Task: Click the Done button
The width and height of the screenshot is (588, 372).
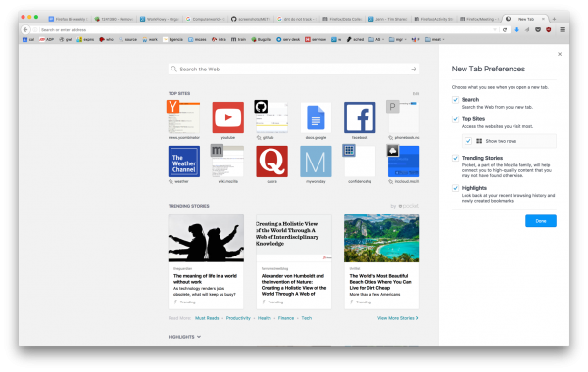Action: [540, 221]
